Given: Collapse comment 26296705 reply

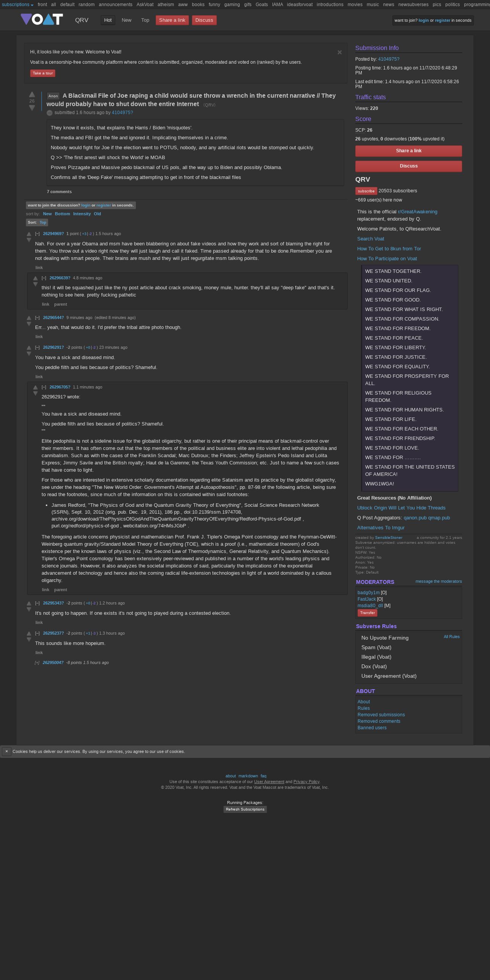Looking at the screenshot, I should 44,387.
